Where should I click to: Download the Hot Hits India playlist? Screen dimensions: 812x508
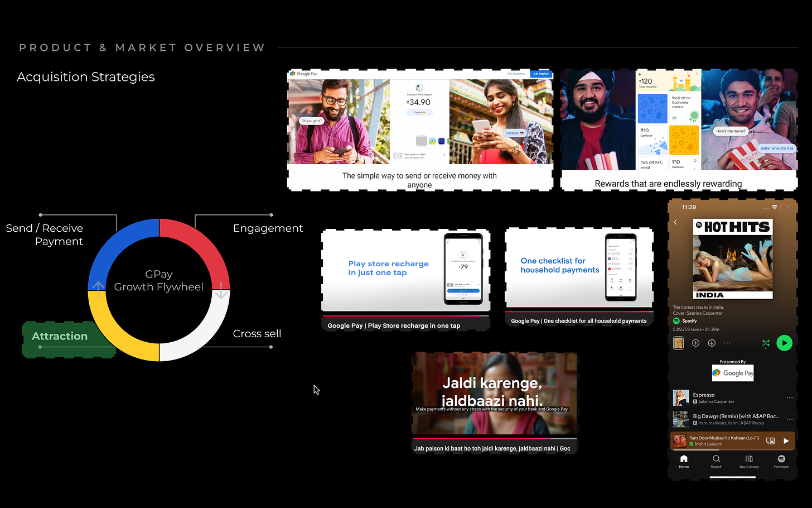click(x=712, y=343)
